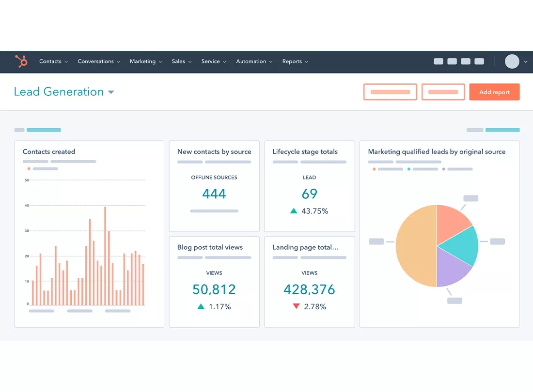Viewport: 533px width, 392px height.
Task: Click the second utility icon in top navigation
Action: pos(452,61)
